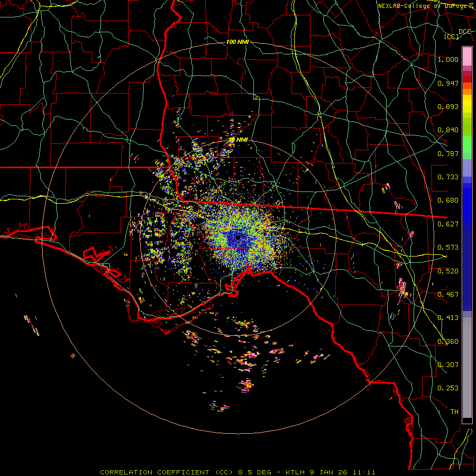Click the 100 NMI range ring label
Image resolution: width=476 pixels, height=476 pixels.
click(237, 42)
